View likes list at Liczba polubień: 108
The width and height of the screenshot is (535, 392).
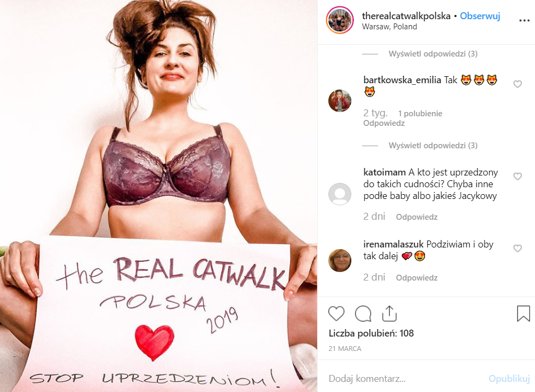coord(371,333)
